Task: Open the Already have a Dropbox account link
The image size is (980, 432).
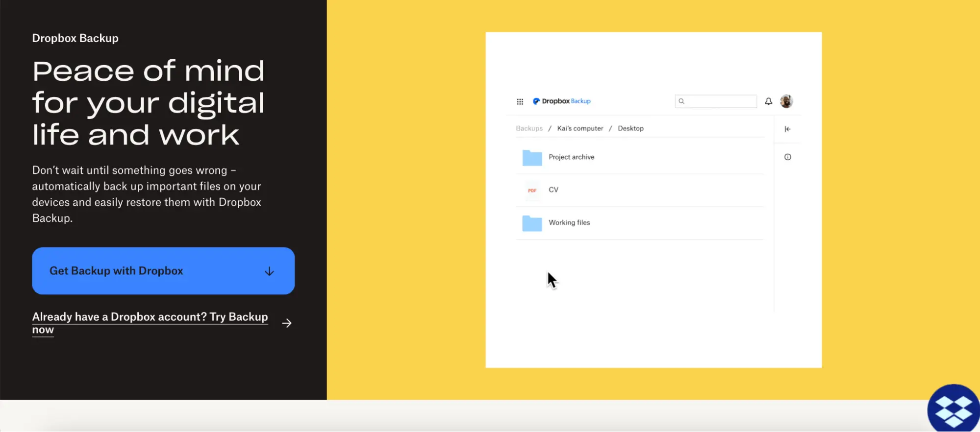Action: [150, 323]
